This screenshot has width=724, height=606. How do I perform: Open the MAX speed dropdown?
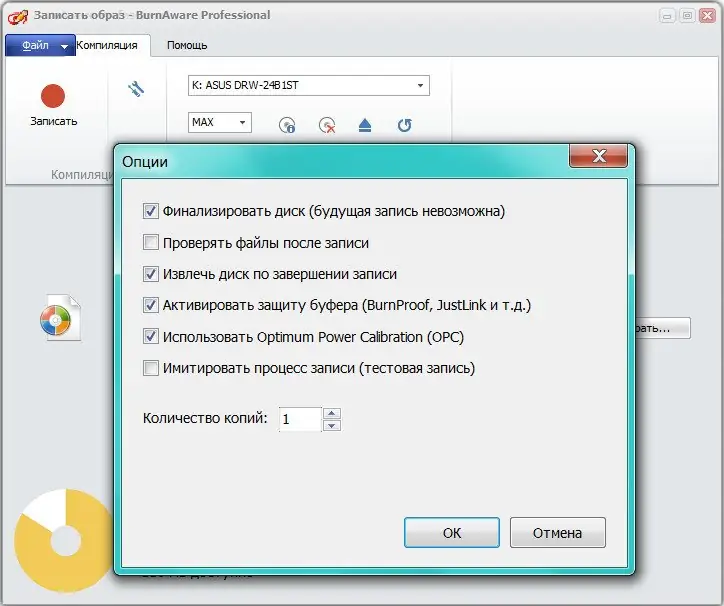pyautogui.click(x=220, y=122)
